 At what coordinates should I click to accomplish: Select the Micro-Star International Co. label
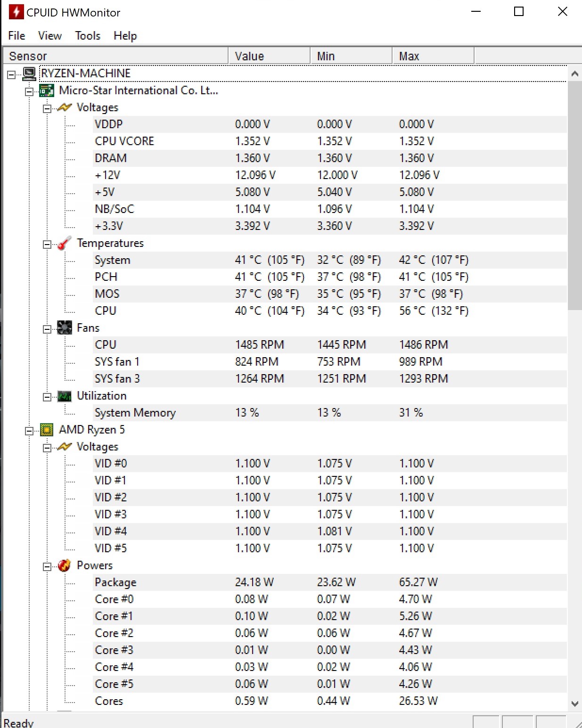139,90
